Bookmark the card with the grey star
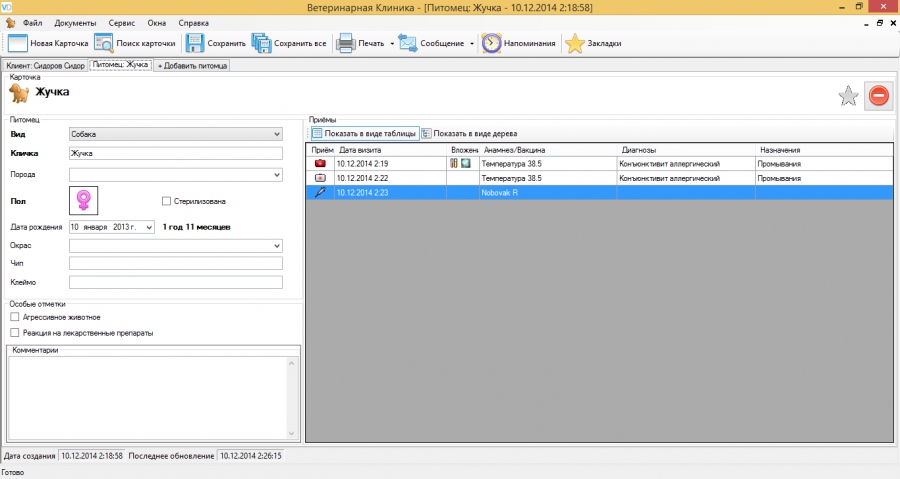The width and height of the screenshot is (900, 479). [848, 96]
